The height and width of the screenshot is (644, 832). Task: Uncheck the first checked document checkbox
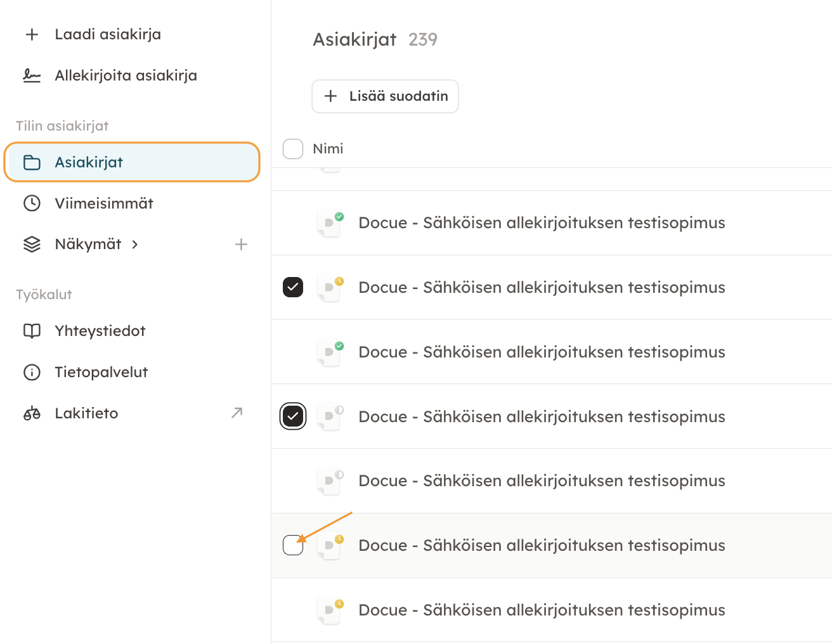coord(293,287)
